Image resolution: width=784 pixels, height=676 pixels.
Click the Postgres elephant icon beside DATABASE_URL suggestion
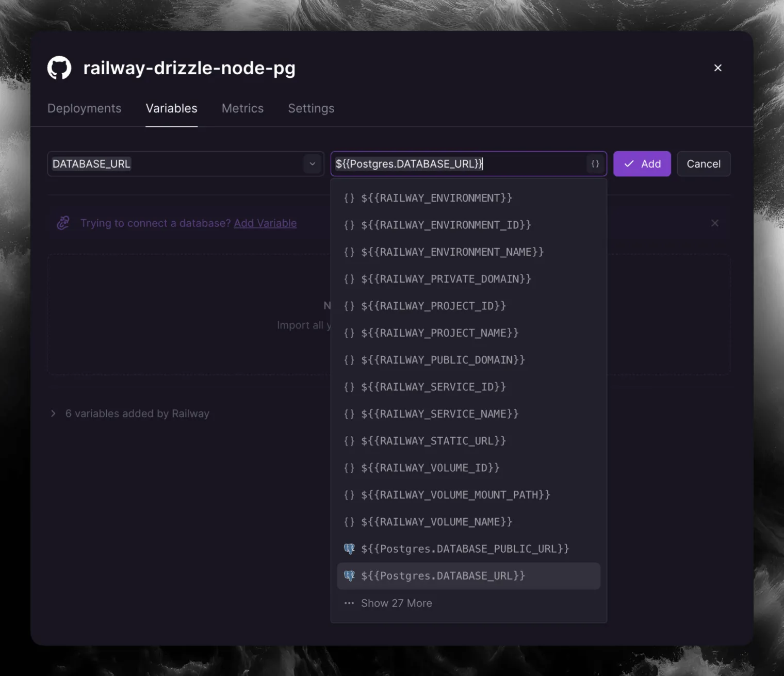[349, 576]
